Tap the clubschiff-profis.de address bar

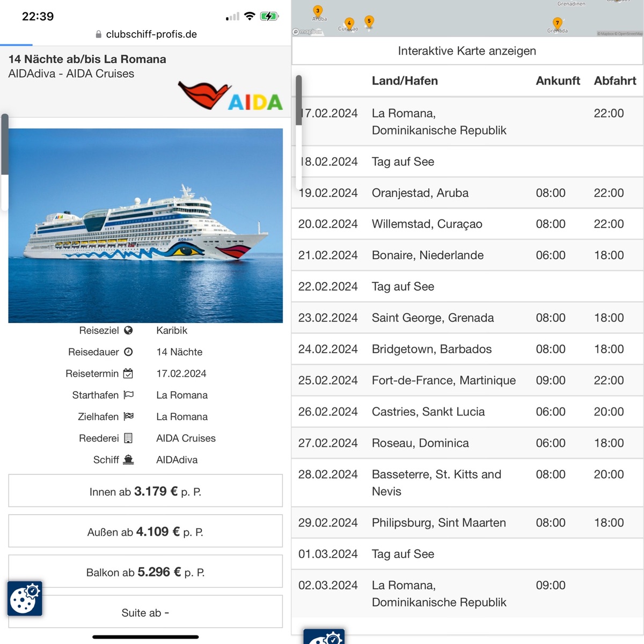(146, 34)
